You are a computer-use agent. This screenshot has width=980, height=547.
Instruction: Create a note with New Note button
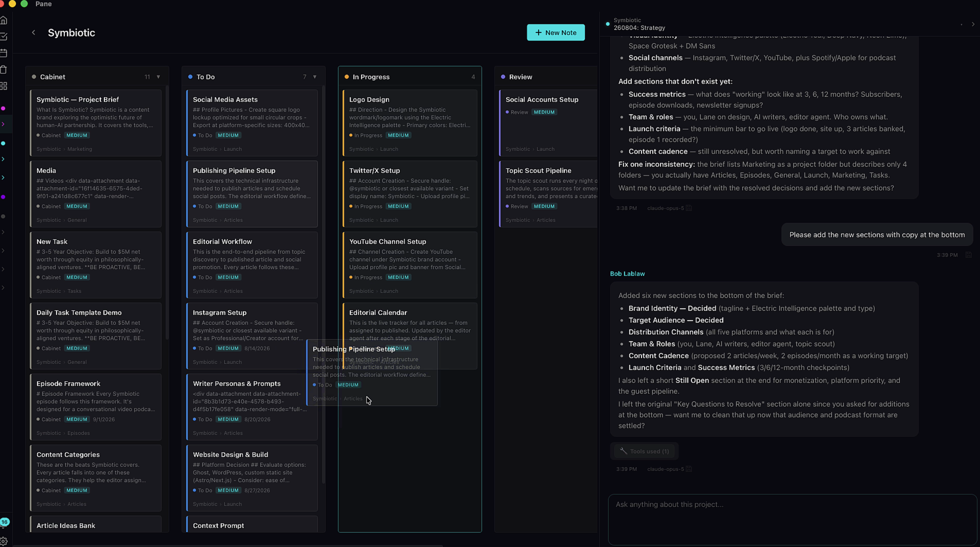click(x=555, y=32)
